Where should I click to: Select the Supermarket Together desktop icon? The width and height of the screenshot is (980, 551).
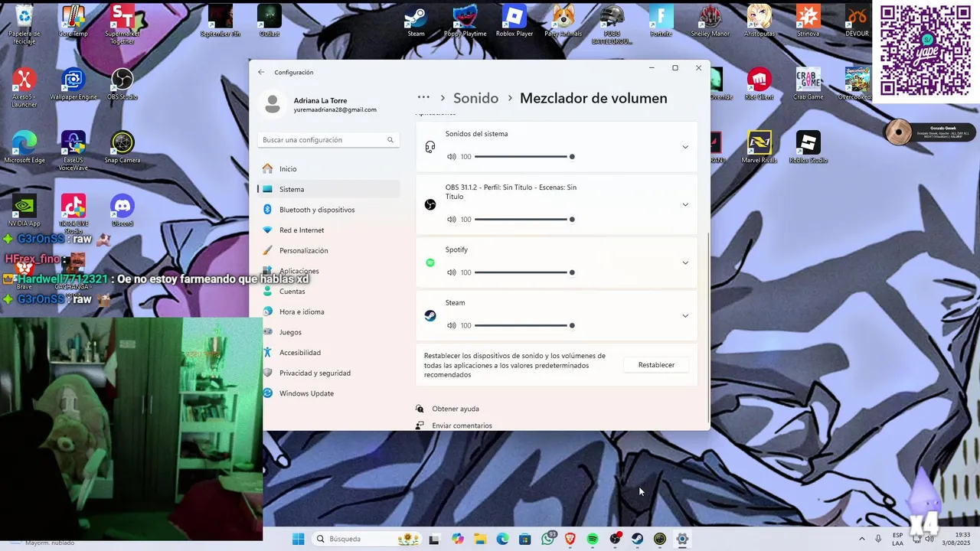pos(122,24)
